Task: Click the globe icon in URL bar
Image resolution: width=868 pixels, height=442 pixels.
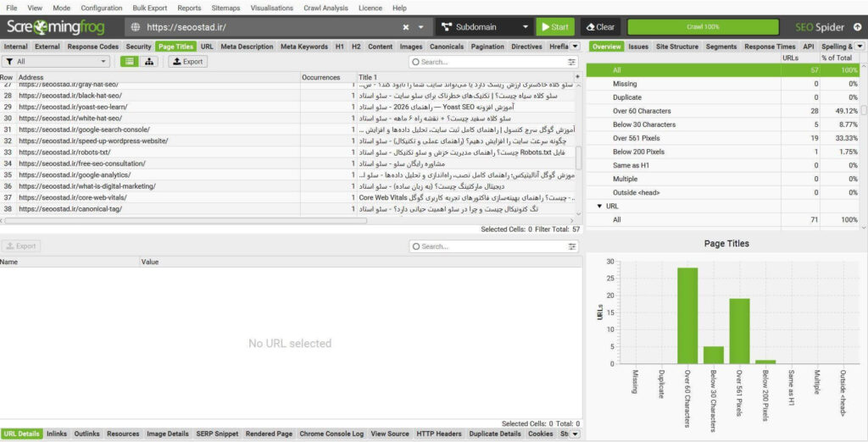Action: (136, 27)
